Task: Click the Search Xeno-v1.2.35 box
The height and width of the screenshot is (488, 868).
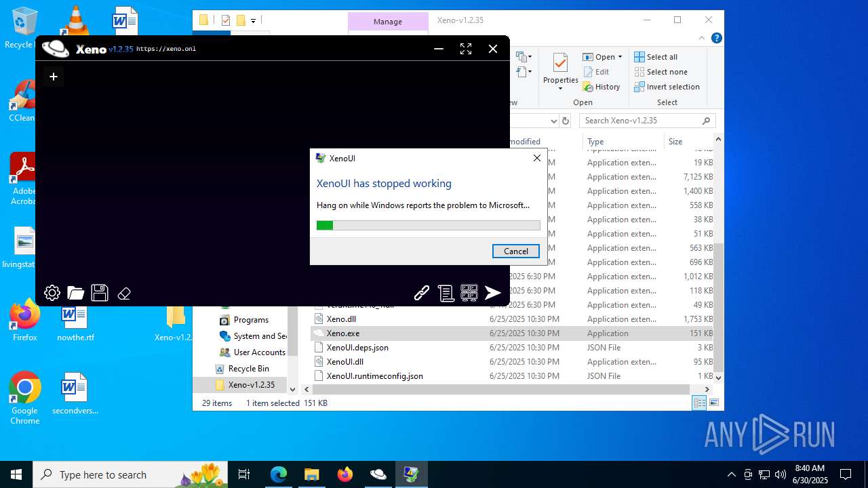Action: click(648, 121)
